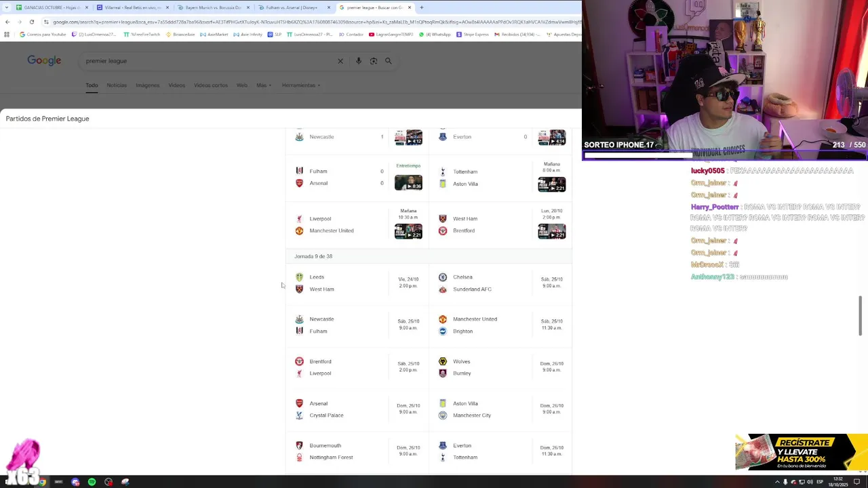This screenshot has height=488, width=868.
Task: Play Liverpool vs Manchester United preview thumbnail
Action: 408,231
